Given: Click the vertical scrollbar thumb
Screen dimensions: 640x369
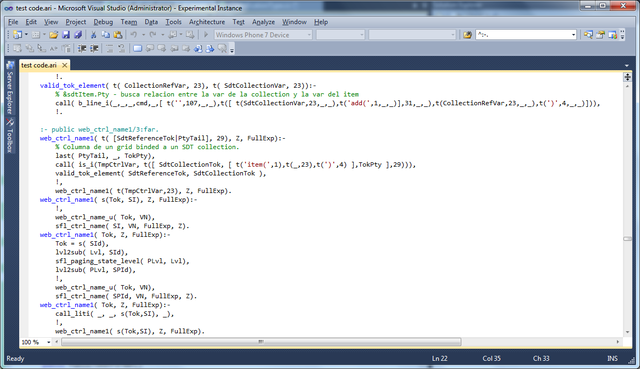Looking at the screenshot, I should [x=627, y=239].
